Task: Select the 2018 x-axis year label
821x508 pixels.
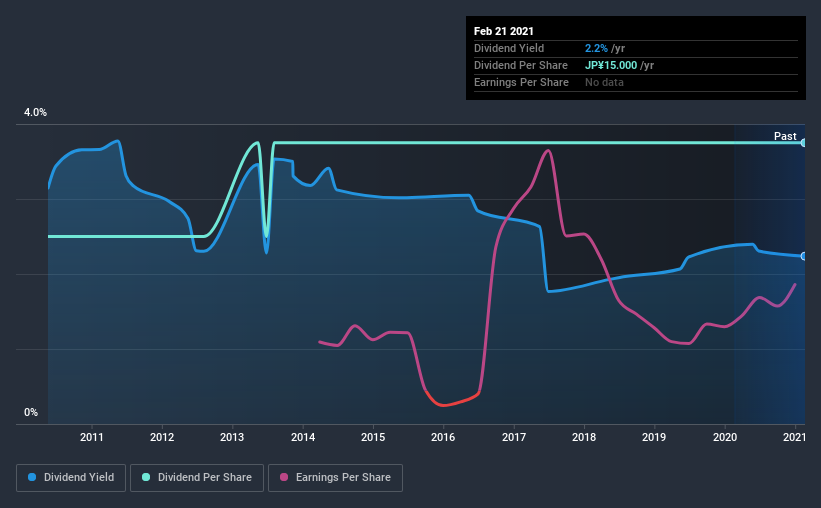Action: click(584, 437)
